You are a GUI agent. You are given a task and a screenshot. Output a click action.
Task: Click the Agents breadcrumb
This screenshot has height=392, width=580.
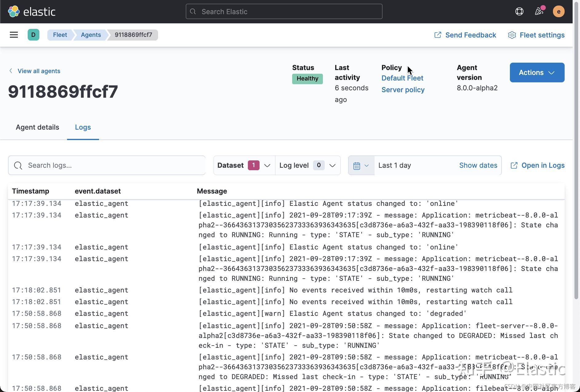(x=91, y=35)
